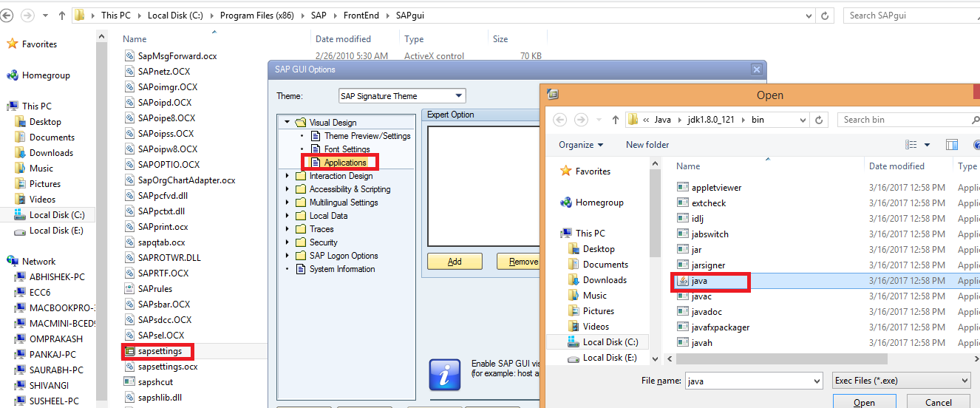Click Back arrow in Open dialog
Image resolution: width=980 pixels, height=408 pixels.
click(560, 120)
